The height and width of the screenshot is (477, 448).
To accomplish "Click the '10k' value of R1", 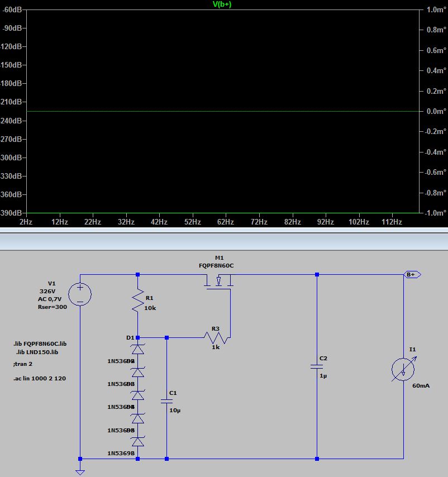I will point(150,308).
